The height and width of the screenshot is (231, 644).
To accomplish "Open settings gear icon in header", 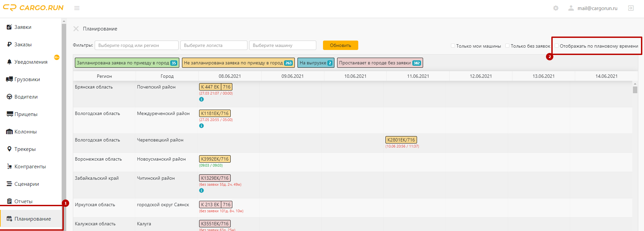I will (x=556, y=8).
